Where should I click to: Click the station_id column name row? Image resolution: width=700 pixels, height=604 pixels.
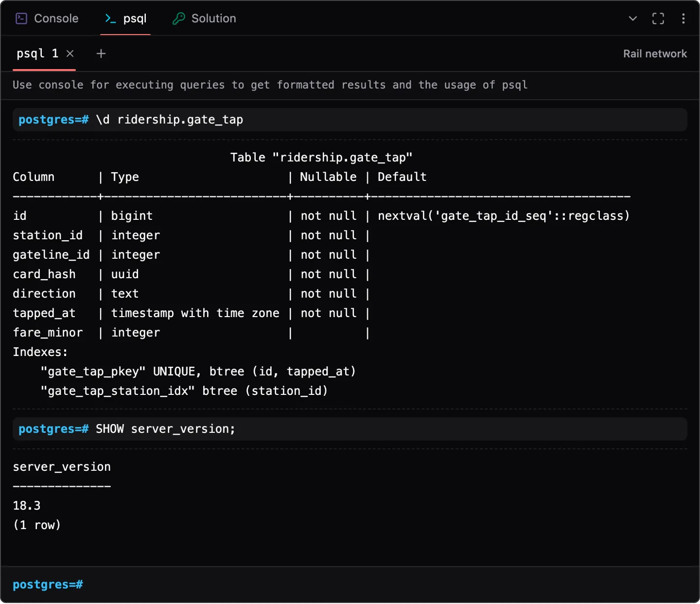click(x=48, y=235)
